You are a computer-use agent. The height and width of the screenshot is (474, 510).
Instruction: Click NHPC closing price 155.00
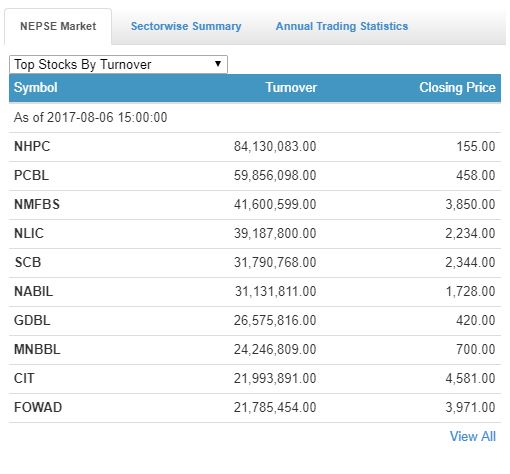point(476,146)
